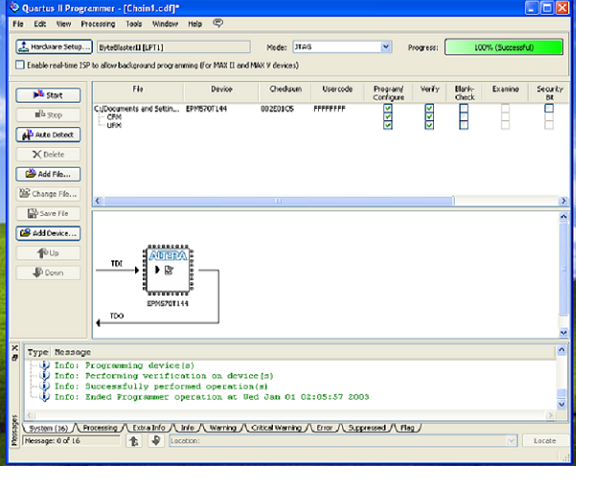
Task: Toggle Blank-Check checkbox for CFM row
Action: (x=464, y=116)
